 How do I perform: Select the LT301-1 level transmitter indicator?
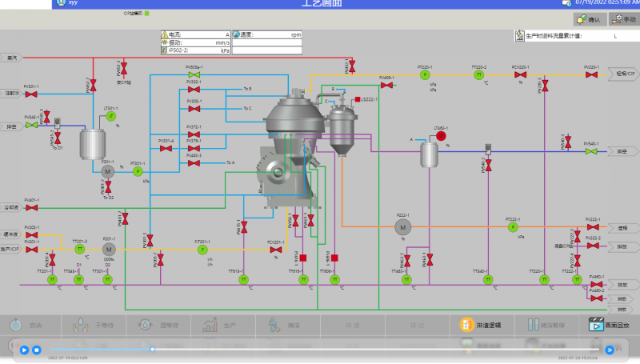coord(110,118)
